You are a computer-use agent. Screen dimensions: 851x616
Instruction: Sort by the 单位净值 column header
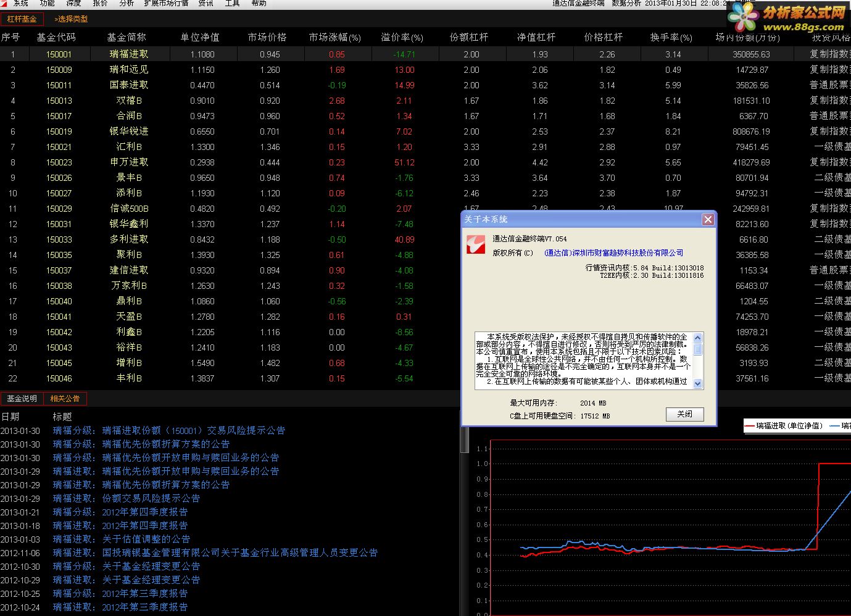(x=200, y=38)
